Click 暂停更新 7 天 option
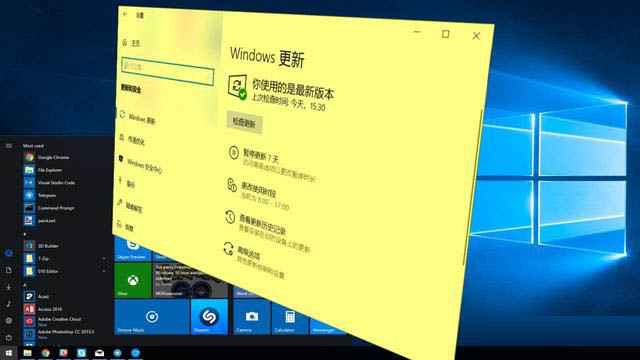The width and height of the screenshot is (640, 360). click(261, 156)
